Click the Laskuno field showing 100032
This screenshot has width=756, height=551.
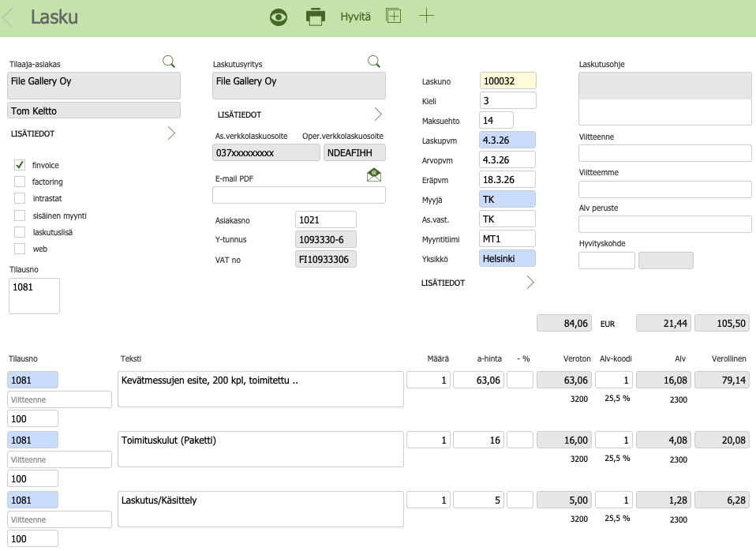[507, 81]
